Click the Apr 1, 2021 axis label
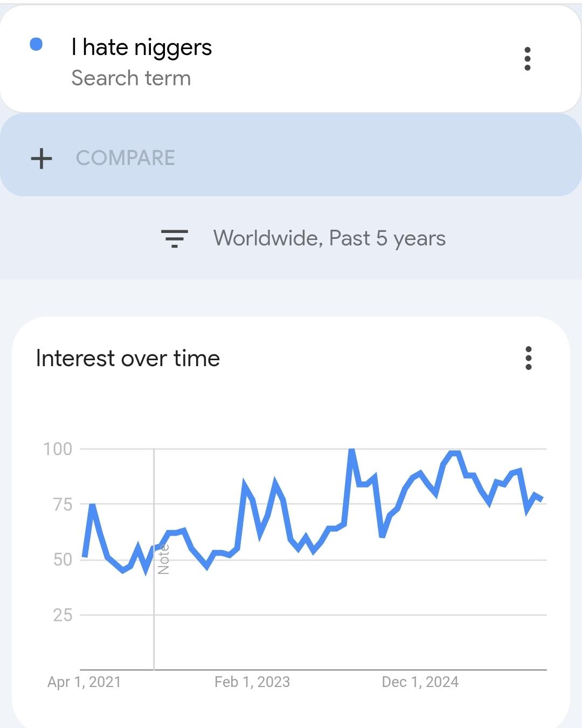The height and width of the screenshot is (728, 582). pyautogui.click(x=84, y=682)
